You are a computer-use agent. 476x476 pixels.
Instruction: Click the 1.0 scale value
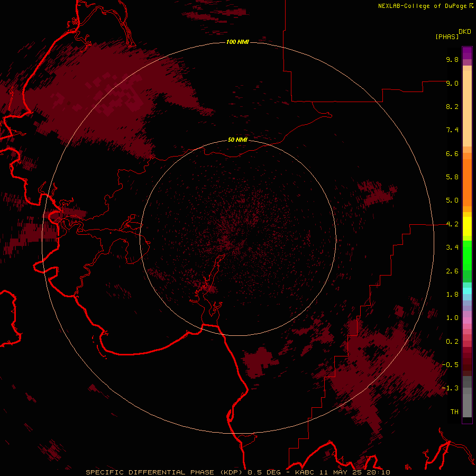coord(452,318)
